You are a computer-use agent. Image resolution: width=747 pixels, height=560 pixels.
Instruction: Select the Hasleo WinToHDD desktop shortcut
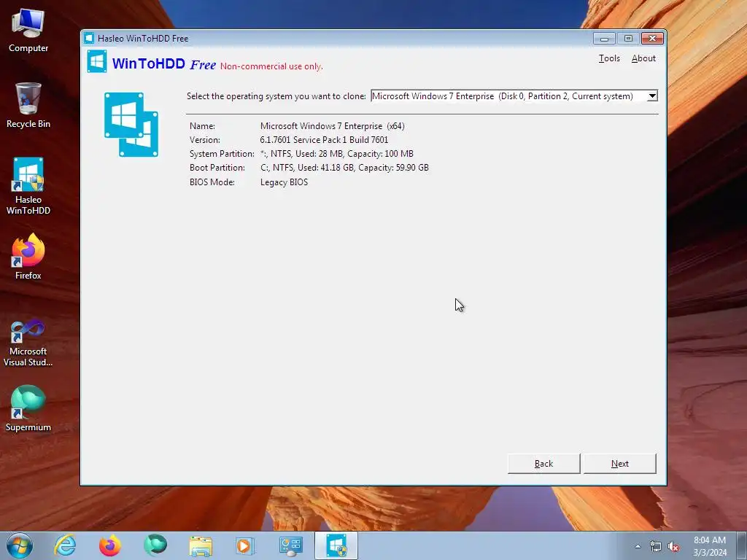(x=28, y=186)
